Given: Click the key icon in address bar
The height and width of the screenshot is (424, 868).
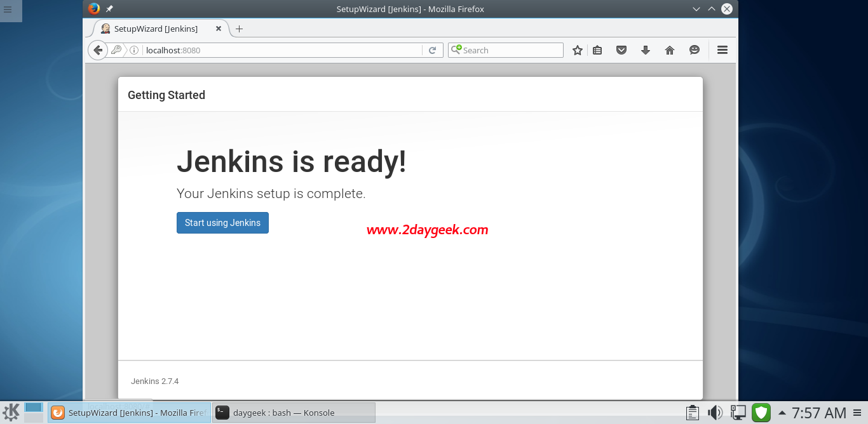Looking at the screenshot, I should click(116, 50).
